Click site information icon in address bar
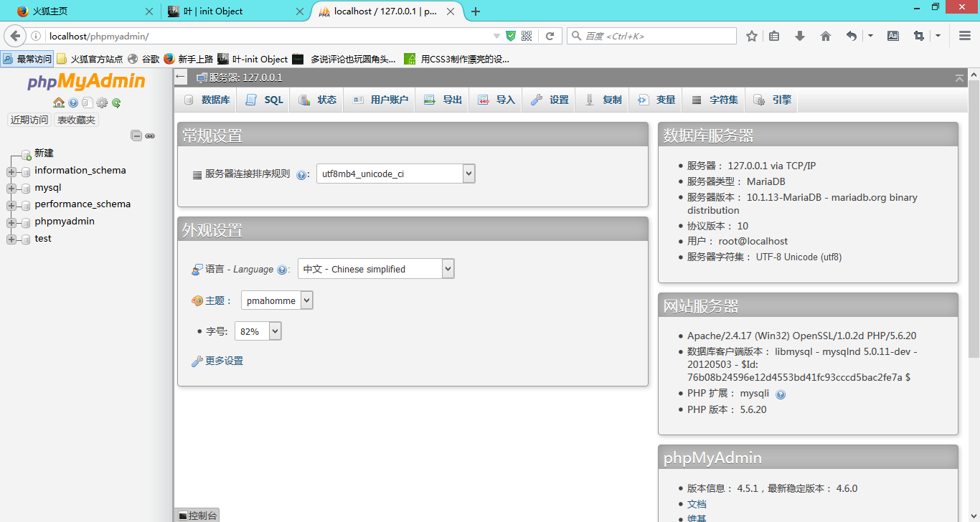The width and height of the screenshot is (980, 522). click(x=36, y=36)
